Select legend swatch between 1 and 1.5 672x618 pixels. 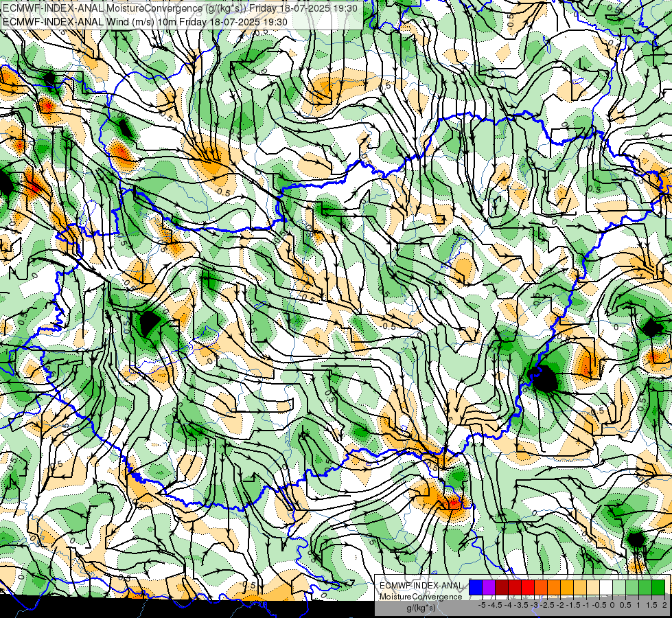tap(645, 587)
